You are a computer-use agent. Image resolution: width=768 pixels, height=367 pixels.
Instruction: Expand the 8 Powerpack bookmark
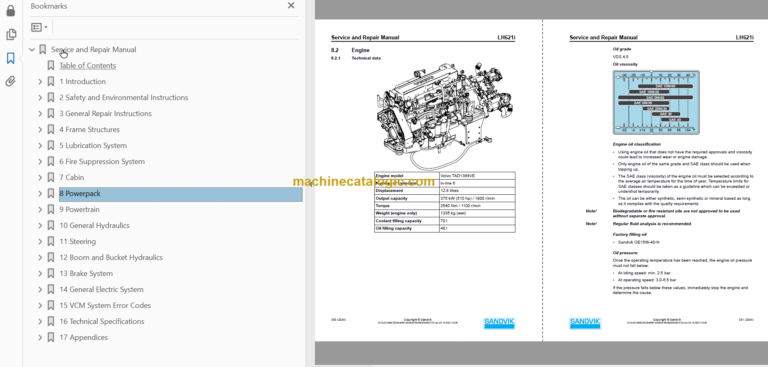(x=40, y=194)
